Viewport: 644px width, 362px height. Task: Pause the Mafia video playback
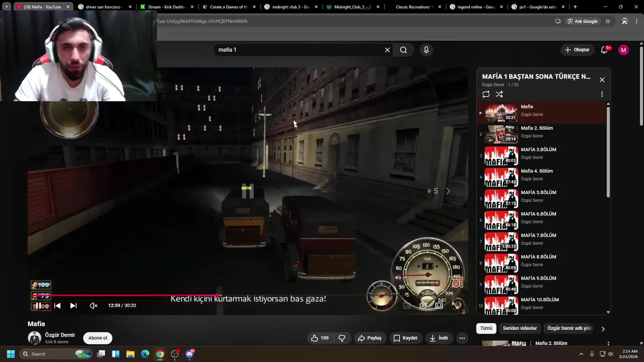(39, 306)
